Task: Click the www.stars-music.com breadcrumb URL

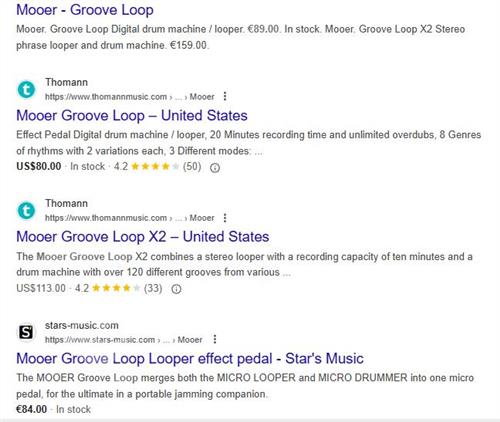Action: (x=124, y=340)
